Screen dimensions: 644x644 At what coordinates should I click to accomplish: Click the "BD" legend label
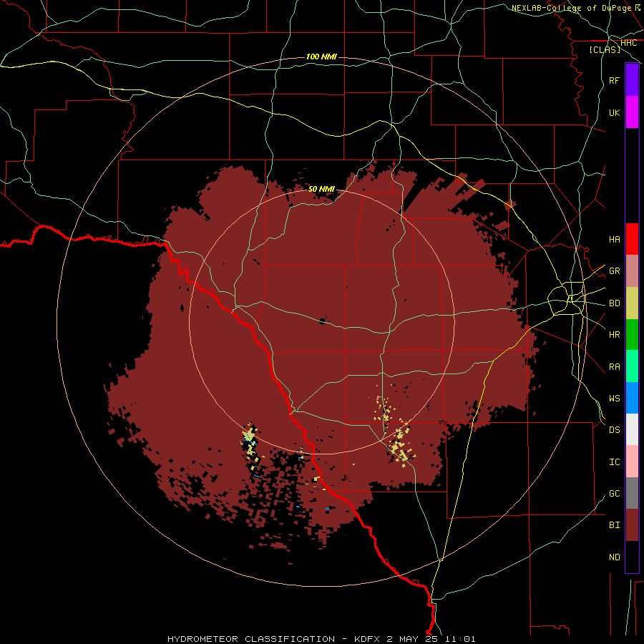click(614, 303)
